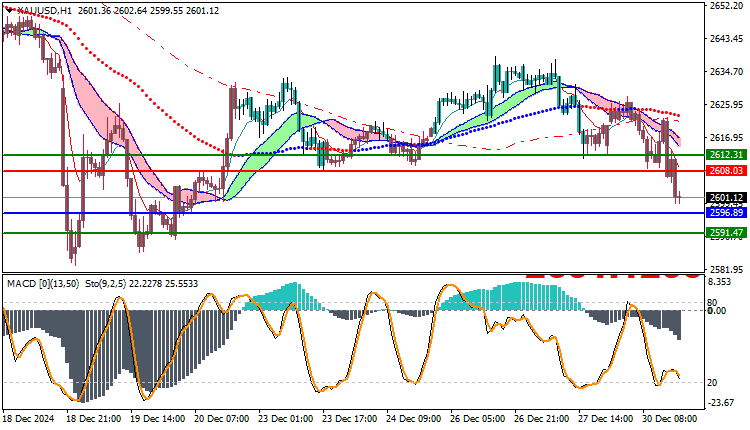Click the 27 Dec 14:00 time label
This screenshot has height=430, width=750.
(607, 419)
